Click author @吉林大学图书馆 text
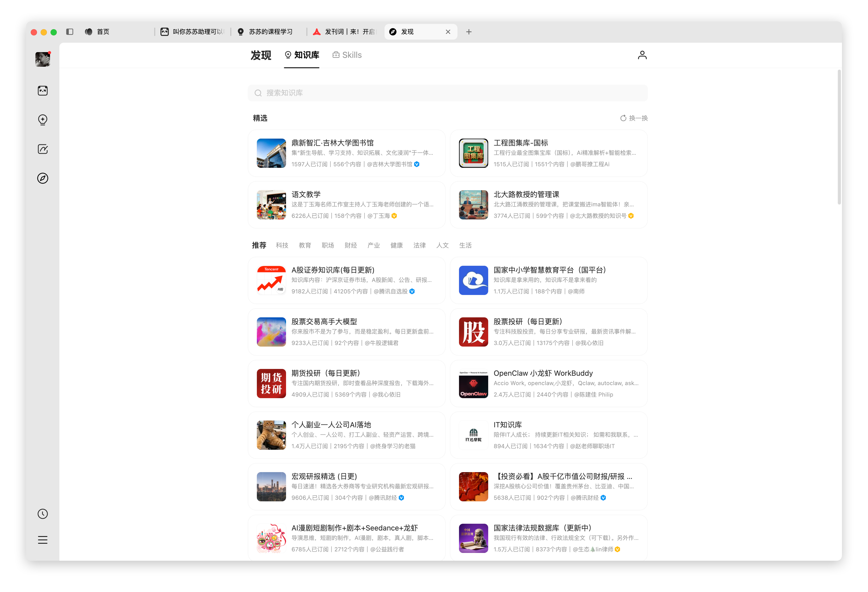 (x=389, y=164)
